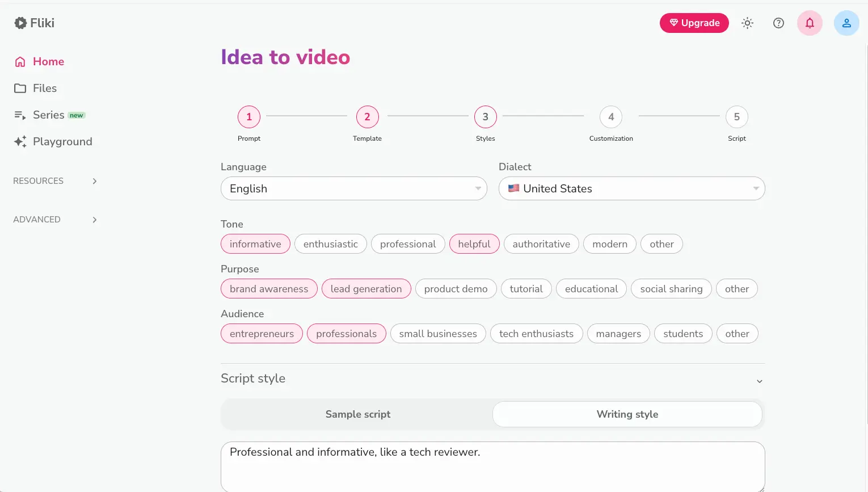868x492 pixels.
Task: Enable the enthusiastic tone chip
Action: pos(331,243)
